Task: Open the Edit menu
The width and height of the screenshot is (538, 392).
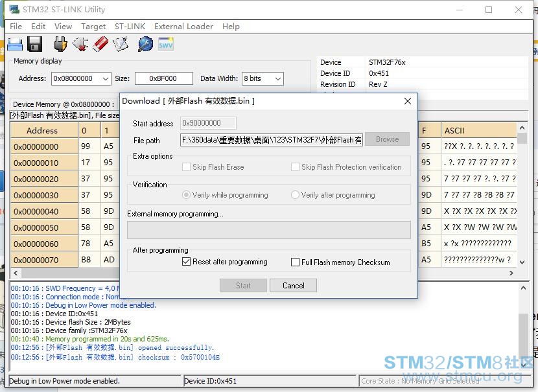Action: (38, 27)
